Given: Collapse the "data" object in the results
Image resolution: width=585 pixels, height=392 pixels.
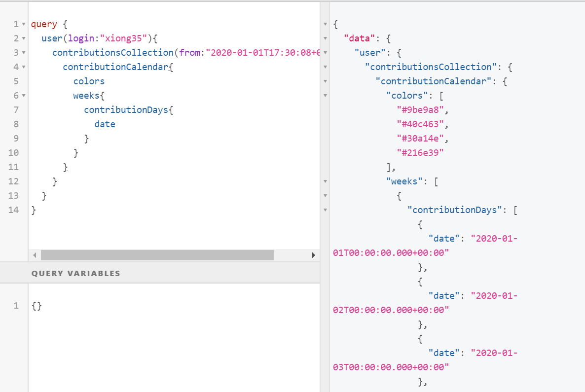Looking at the screenshot, I should tap(326, 38).
